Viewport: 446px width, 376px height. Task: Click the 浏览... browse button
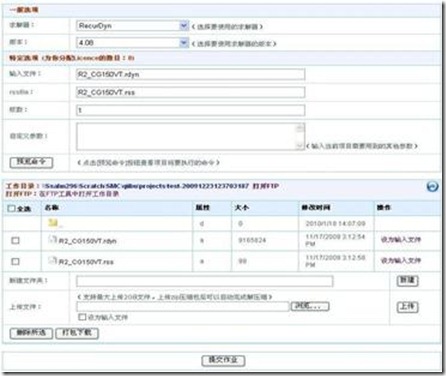coord(310,306)
